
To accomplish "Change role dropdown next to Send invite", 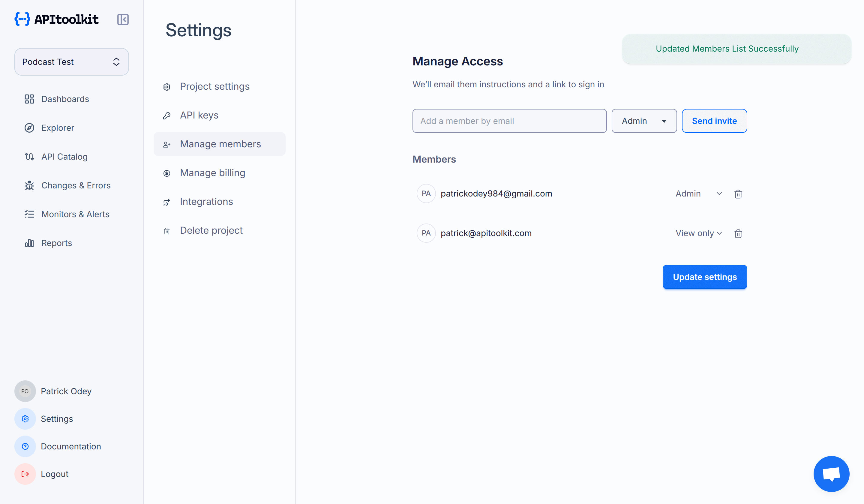I will click(x=643, y=121).
